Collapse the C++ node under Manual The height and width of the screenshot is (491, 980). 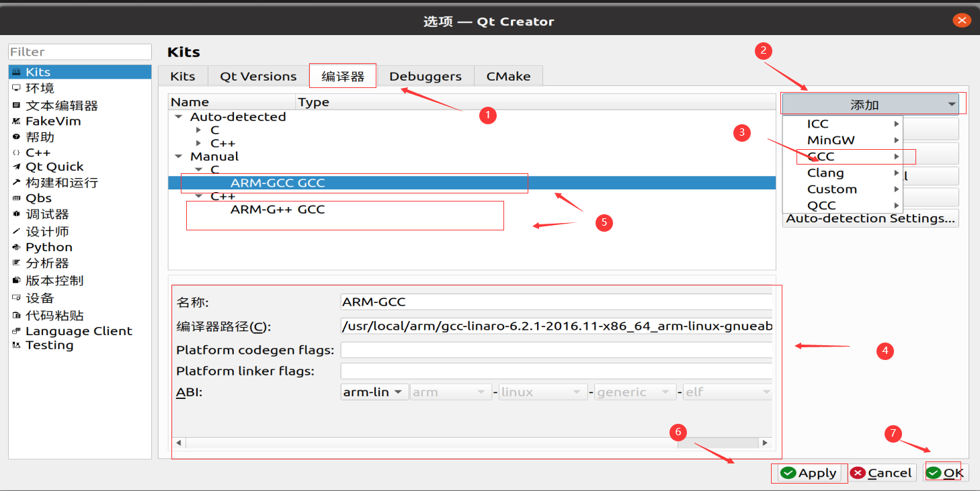coord(198,196)
